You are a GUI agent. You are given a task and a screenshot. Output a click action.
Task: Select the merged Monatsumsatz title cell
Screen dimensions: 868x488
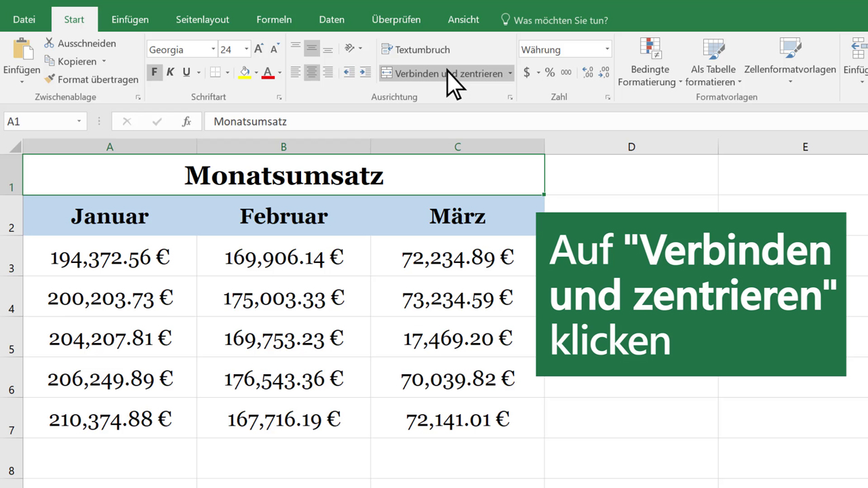click(x=283, y=175)
